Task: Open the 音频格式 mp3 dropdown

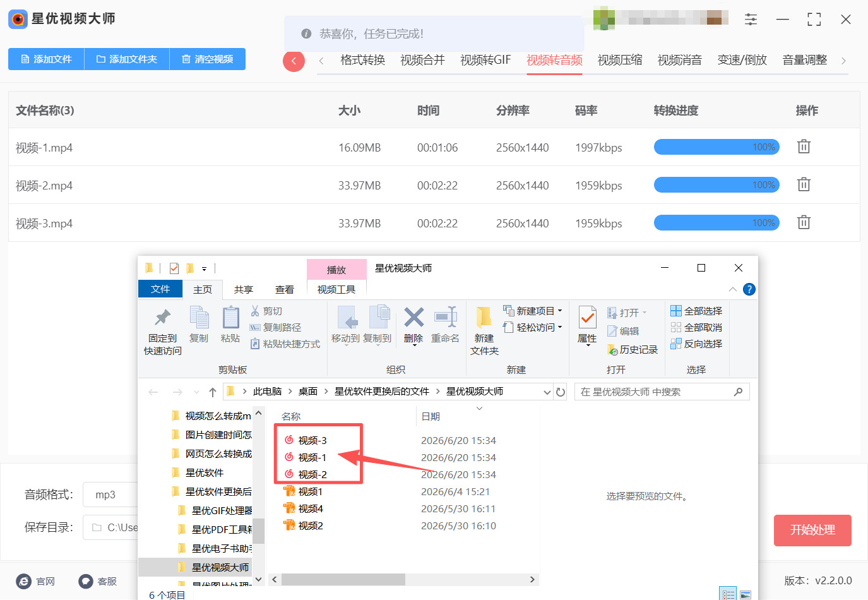Action: coord(110,495)
